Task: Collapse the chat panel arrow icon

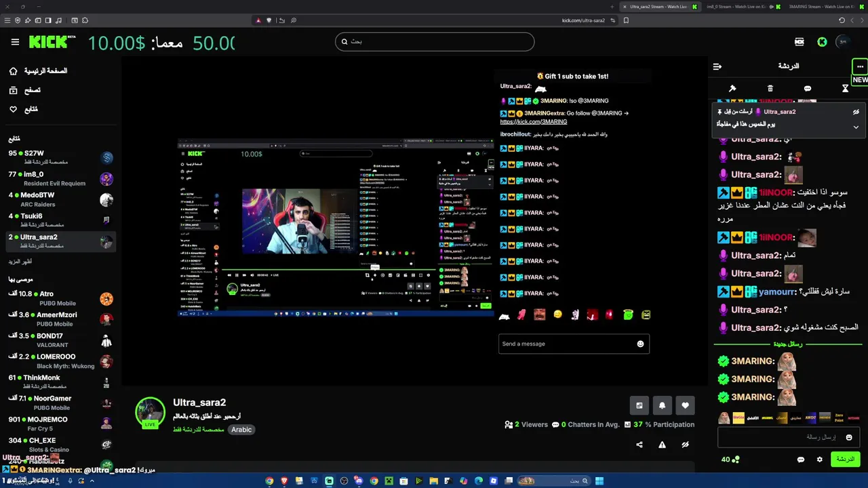Action: point(717,66)
